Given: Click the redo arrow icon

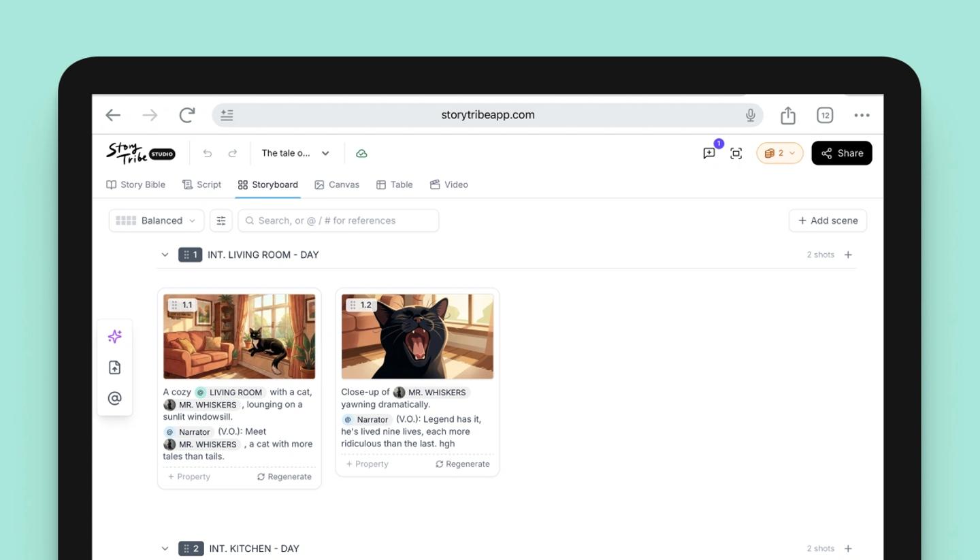Looking at the screenshot, I should (x=232, y=153).
